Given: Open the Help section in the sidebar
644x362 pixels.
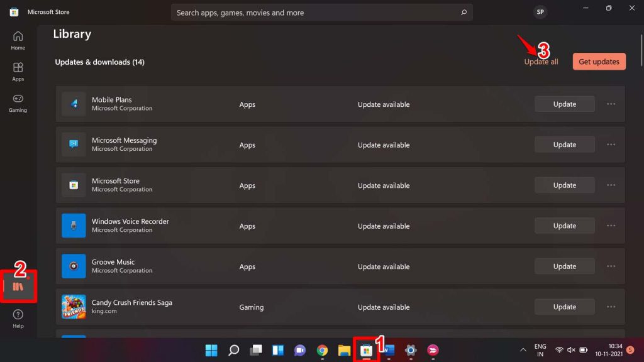Looking at the screenshot, I should [18, 318].
